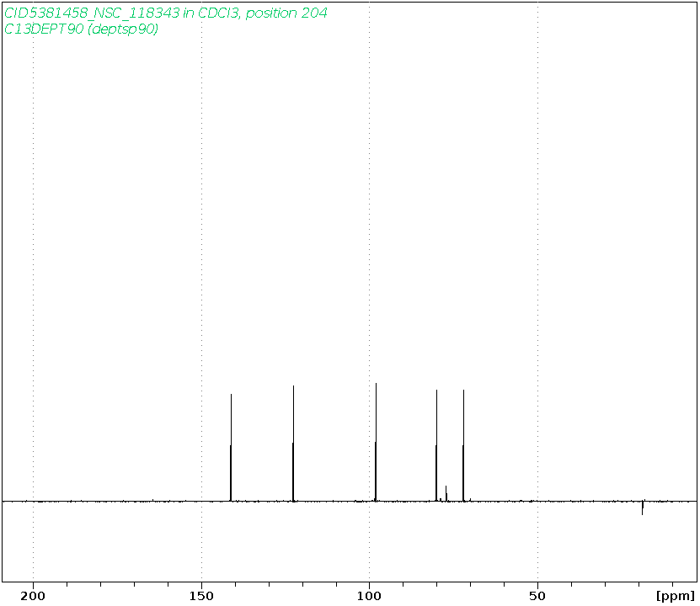Click the '150' ppm axis label
Viewport: 700px width, 606px height.
[x=201, y=596]
